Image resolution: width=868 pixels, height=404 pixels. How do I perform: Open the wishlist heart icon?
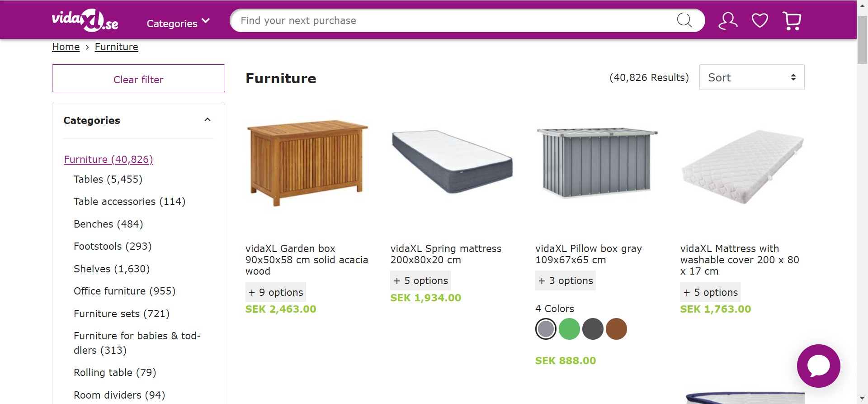(x=759, y=21)
